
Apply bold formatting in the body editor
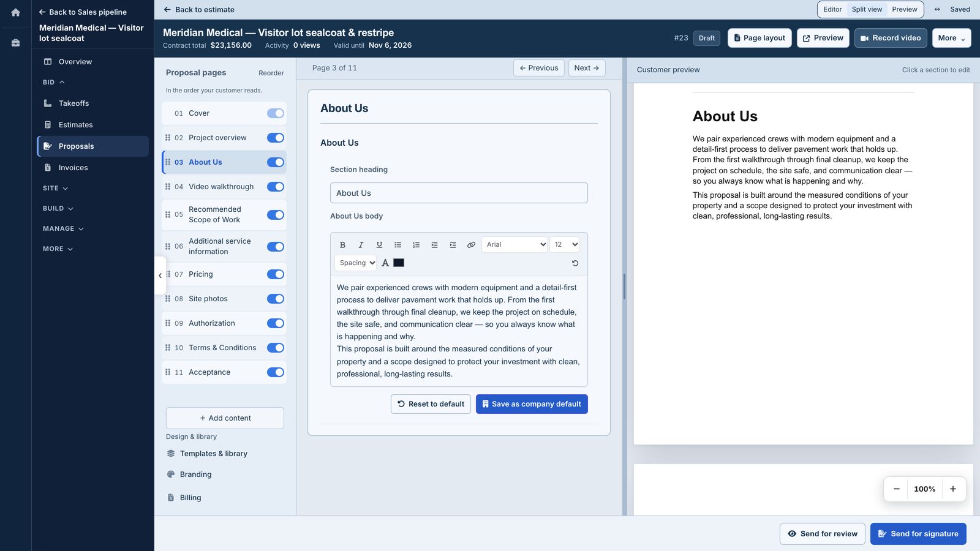pos(342,245)
